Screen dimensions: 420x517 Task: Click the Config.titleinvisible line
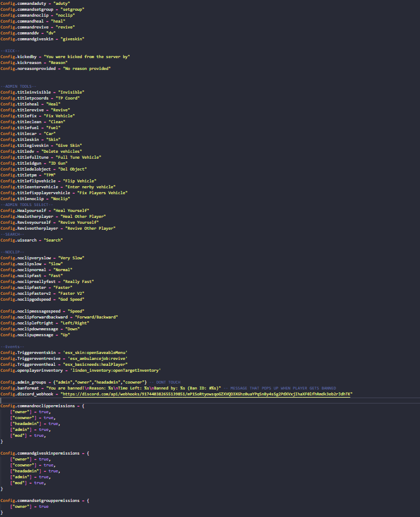42,93
